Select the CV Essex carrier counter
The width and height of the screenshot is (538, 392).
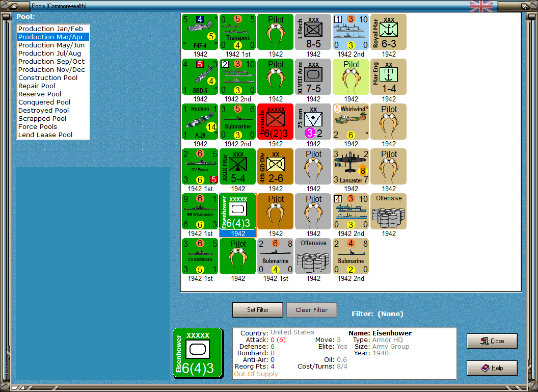pos(200,167)
